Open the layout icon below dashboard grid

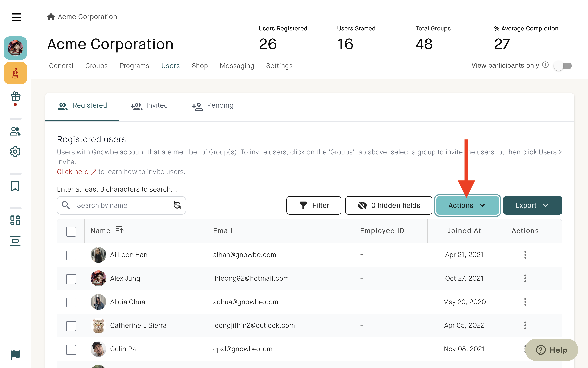coord(15,241)
